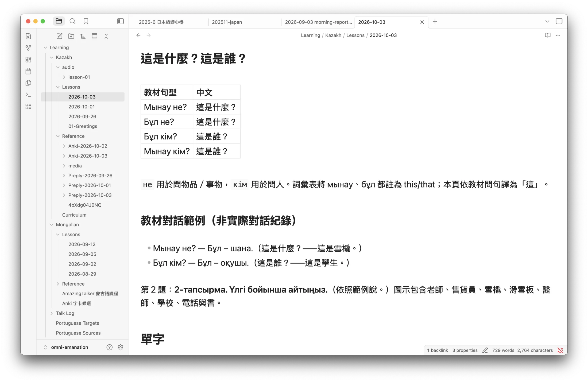Click bottom ribbon list-style icon
Viewport: 588px width, 382px height.
point(28,107)
